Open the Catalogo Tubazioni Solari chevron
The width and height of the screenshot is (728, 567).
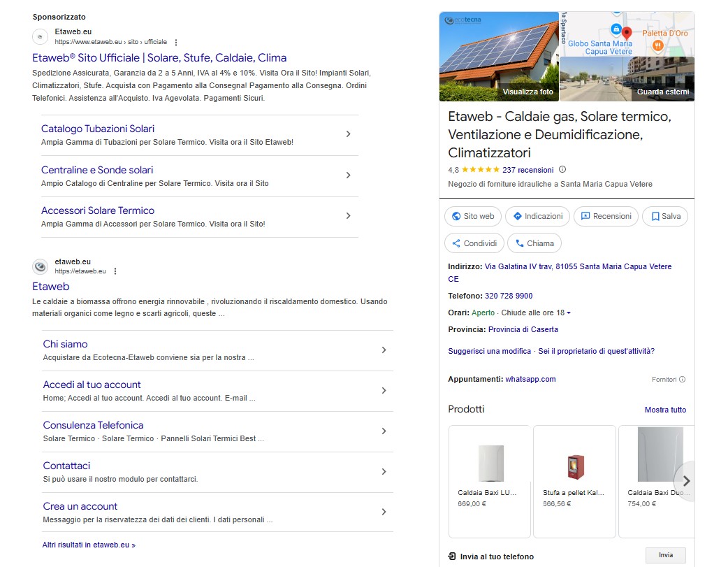coord(348,134)
